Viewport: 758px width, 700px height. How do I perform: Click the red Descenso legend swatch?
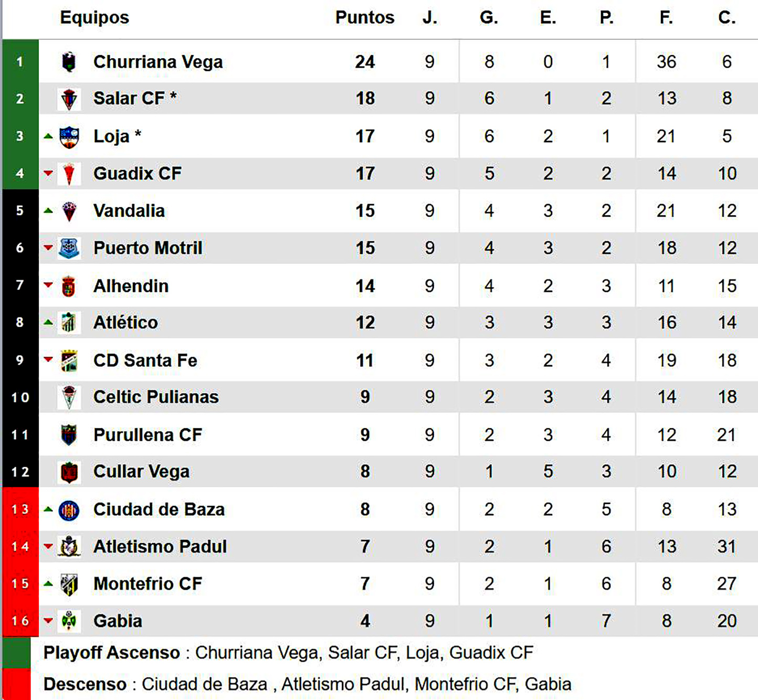click(x=16, y=684)
